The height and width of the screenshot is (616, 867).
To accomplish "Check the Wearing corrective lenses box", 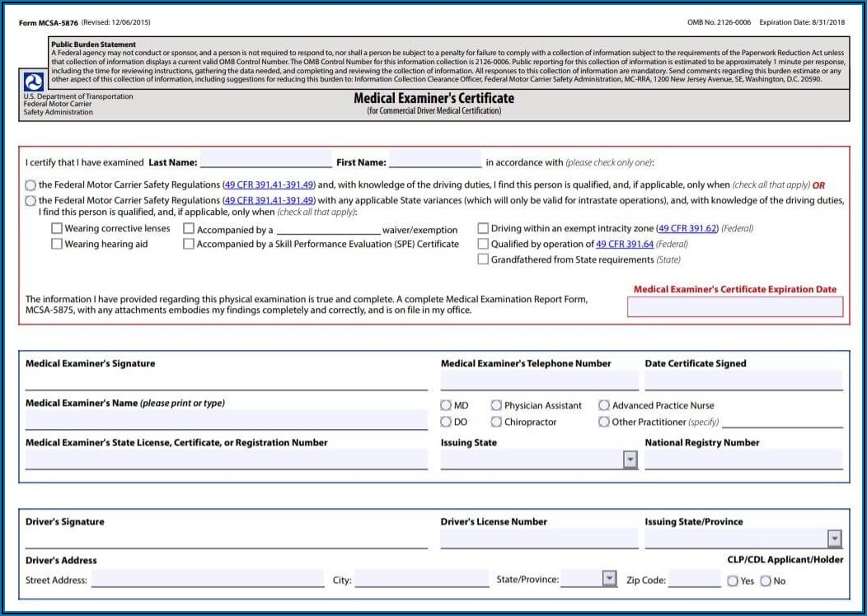I will tap(57, 228).
